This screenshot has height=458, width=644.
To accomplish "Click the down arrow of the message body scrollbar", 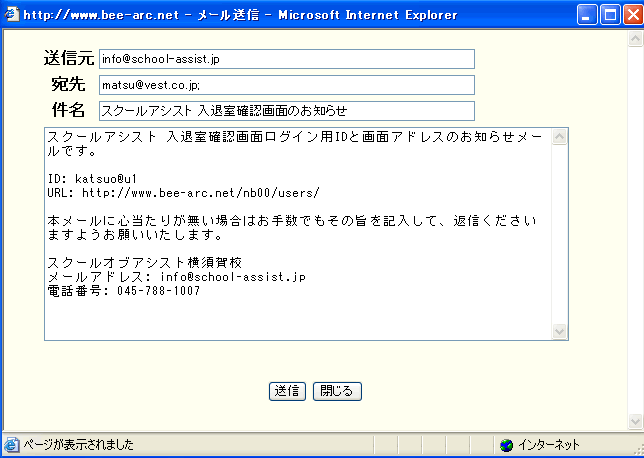I will (x=559, y=331).
